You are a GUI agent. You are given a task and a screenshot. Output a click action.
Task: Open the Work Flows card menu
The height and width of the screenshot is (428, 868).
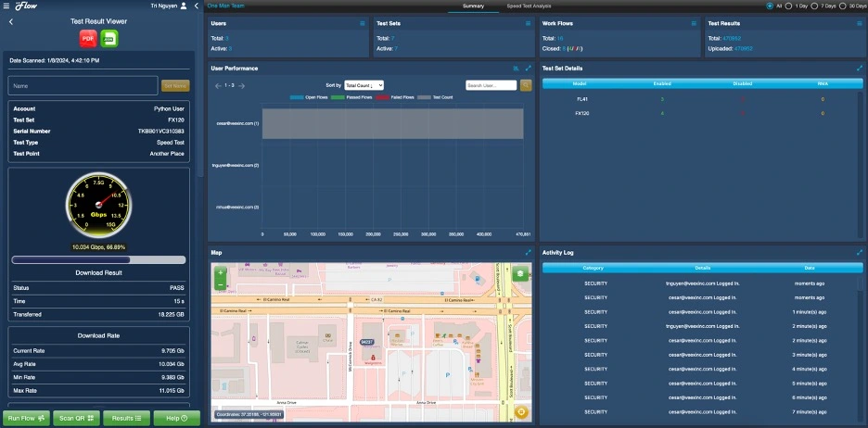click(693, 23)
